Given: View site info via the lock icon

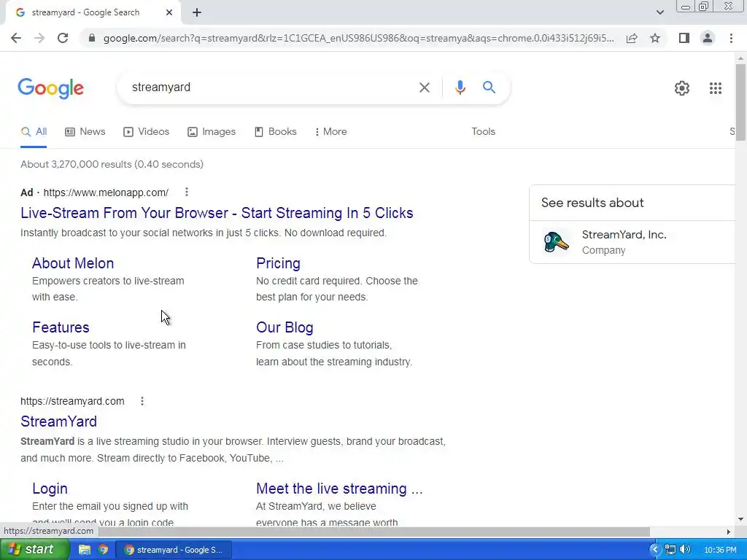Looking at the screenshot, I should point(92,38).
